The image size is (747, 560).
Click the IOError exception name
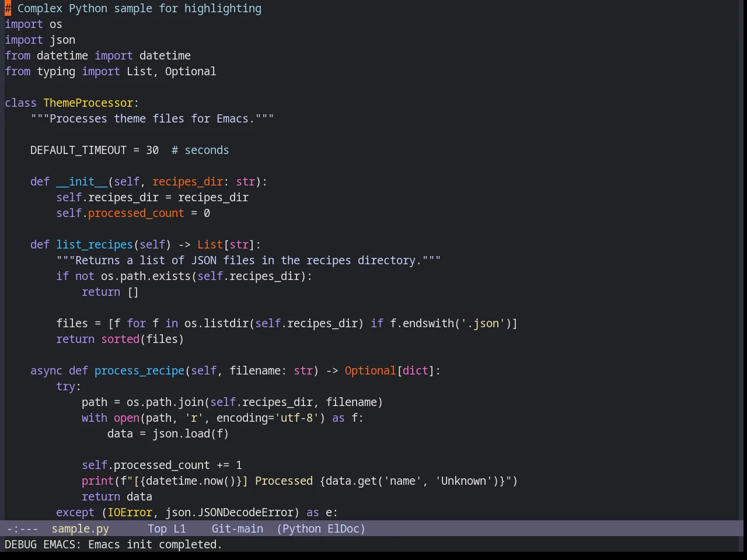point(130,512)
